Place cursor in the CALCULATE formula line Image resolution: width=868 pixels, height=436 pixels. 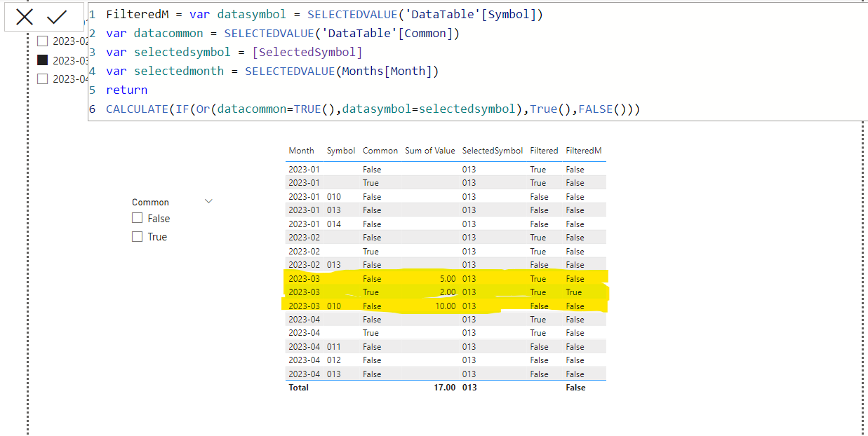[373, 109]
